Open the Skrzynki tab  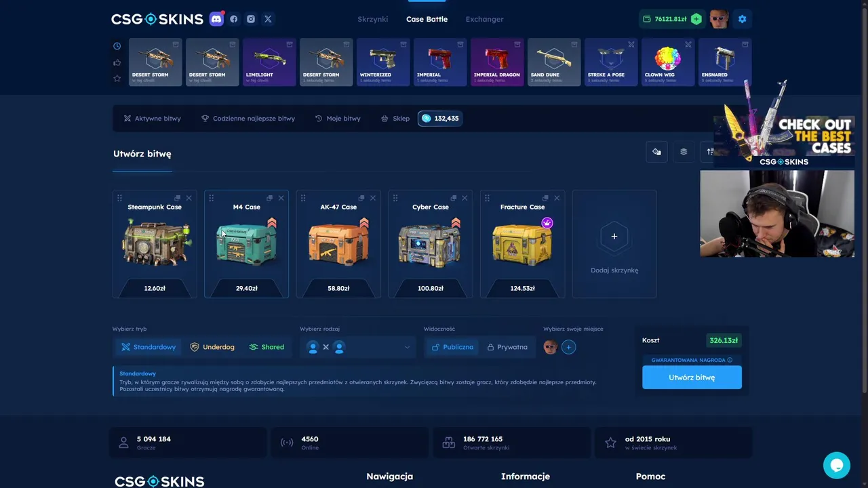[x=373, y=19]
